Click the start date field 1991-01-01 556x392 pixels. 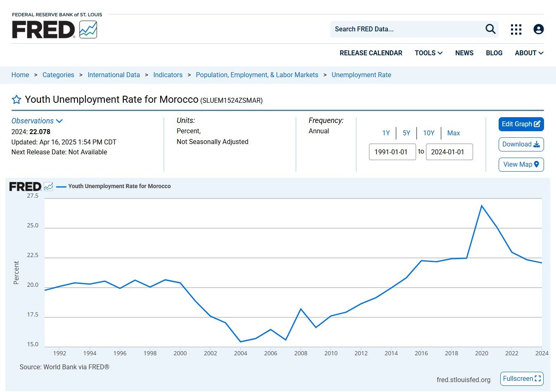392,152
